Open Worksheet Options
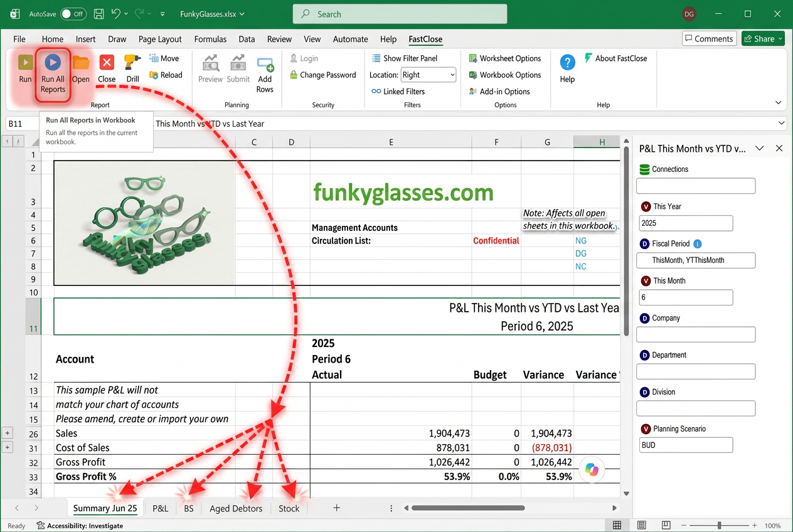This screenshot has width=793, height=532. (504, 58)
